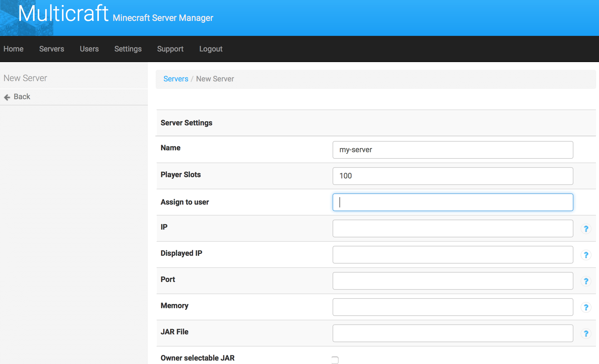
Task: Click the IP input field
Action: coord(453,228)
